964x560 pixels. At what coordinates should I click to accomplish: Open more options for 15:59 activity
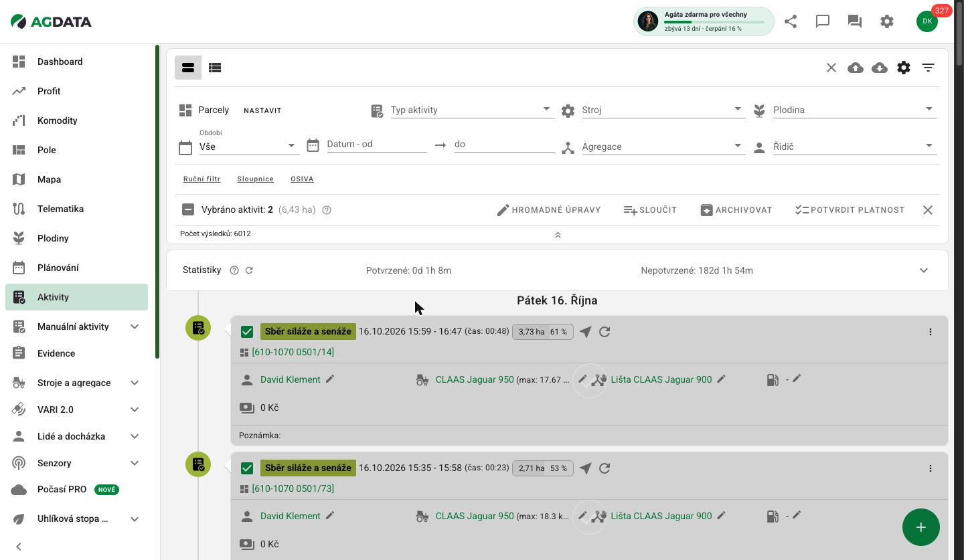coord(930,332)
